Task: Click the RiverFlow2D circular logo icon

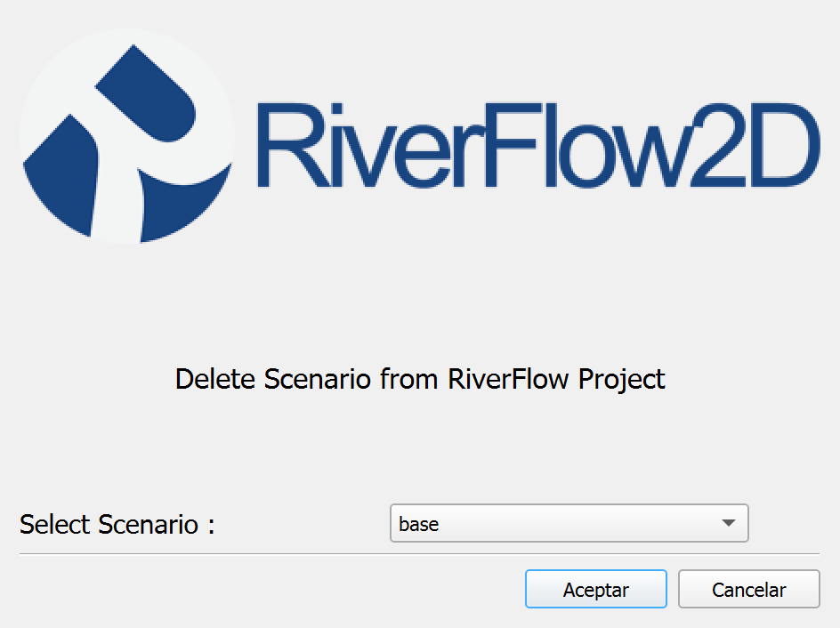Action: coord(127,136)
